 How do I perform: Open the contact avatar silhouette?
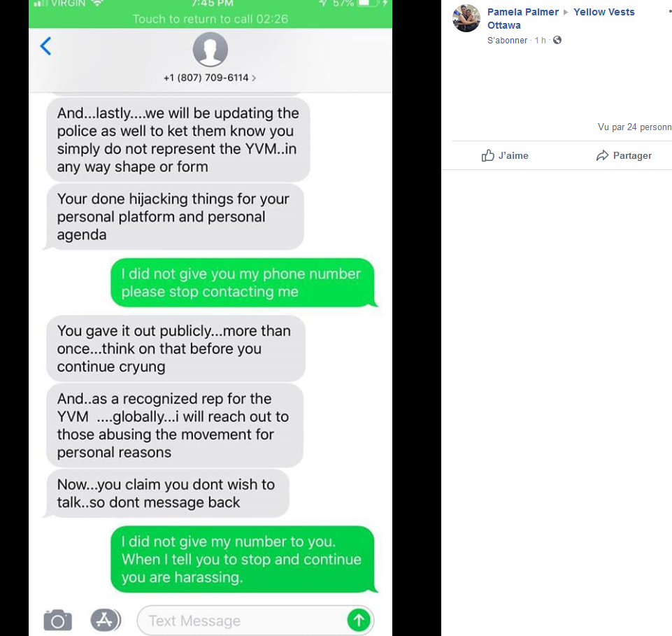click(210, 50)
